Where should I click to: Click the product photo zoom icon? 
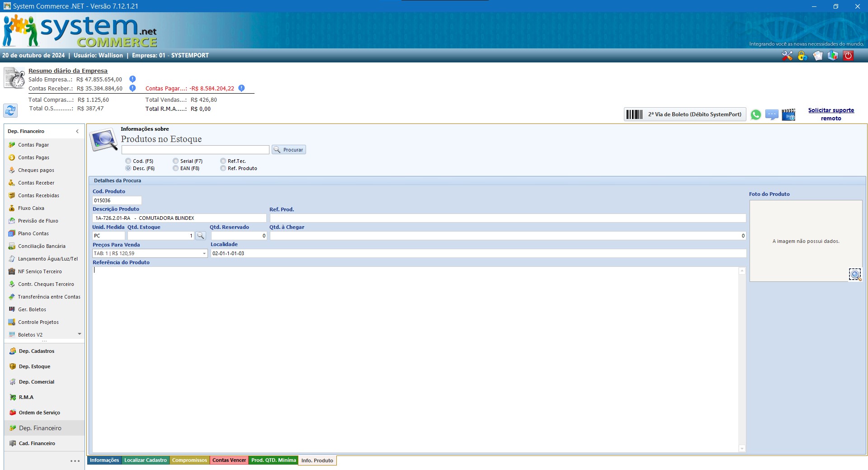[855, 275]
